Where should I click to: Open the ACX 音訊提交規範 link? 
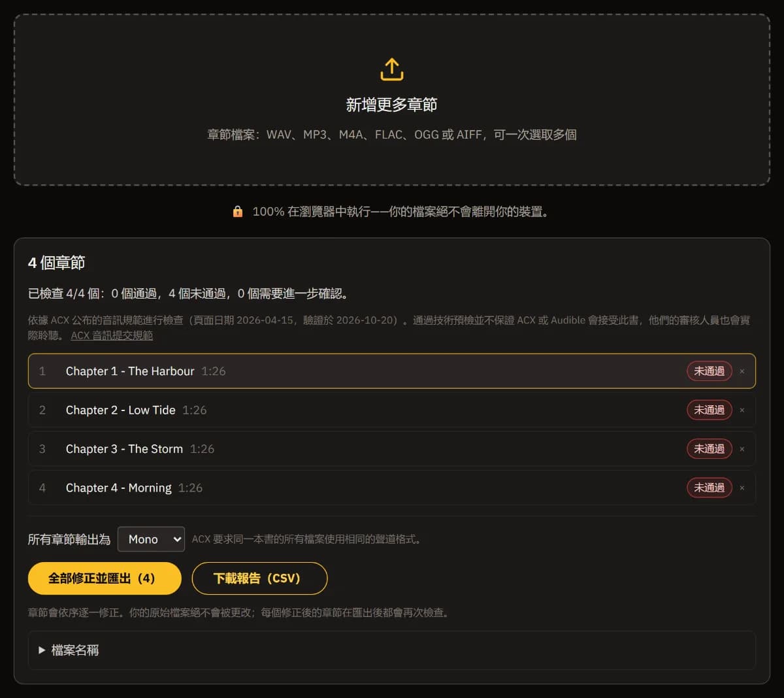click(112, 335)
